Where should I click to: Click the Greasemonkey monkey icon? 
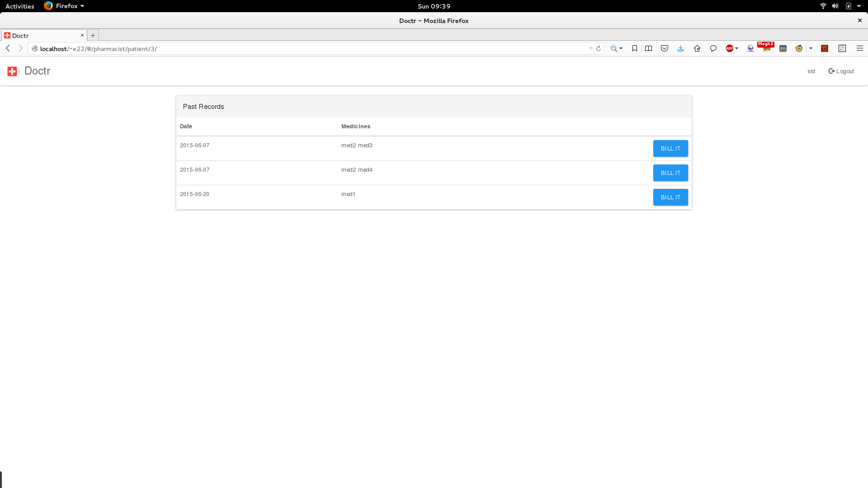(799, 48)
